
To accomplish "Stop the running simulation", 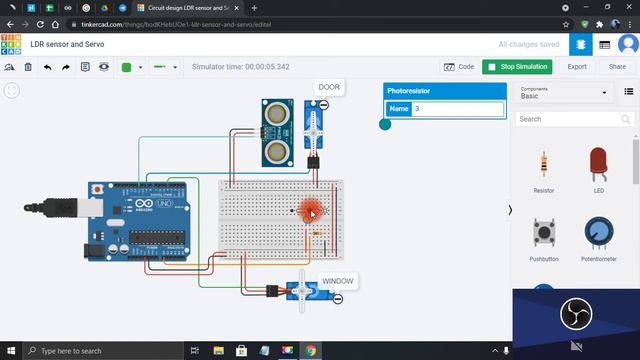I will 517,67.
